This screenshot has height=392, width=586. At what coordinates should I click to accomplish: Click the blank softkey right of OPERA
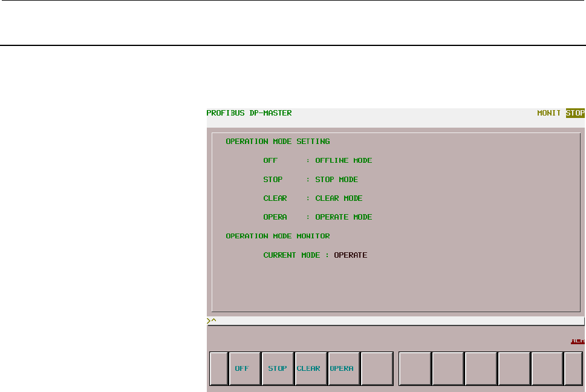coord(377,368)
